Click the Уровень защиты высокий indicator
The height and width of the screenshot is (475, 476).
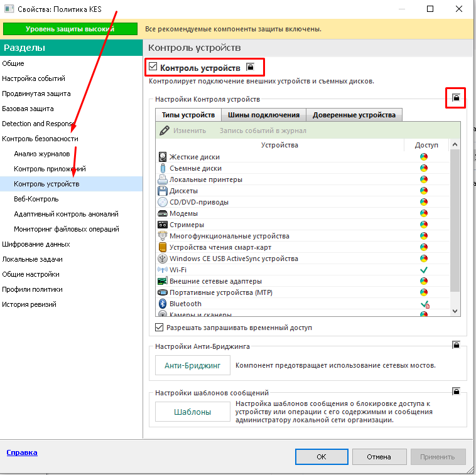pyautogui.click(x=70, y=29)
